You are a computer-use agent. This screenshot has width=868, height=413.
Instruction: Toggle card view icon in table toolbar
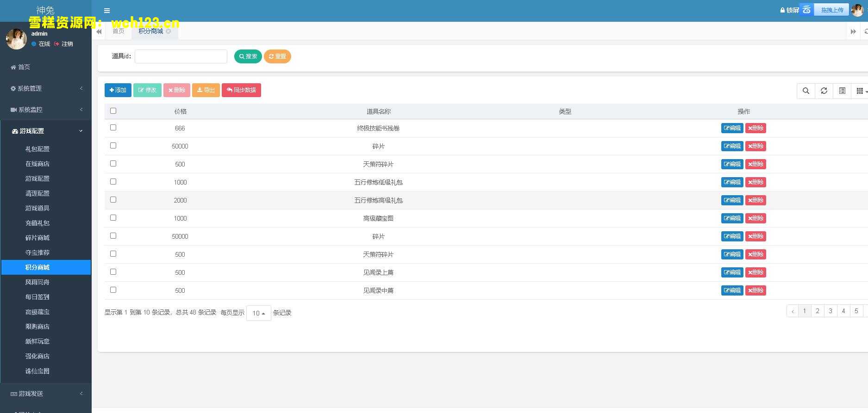(x=842, y=91)
